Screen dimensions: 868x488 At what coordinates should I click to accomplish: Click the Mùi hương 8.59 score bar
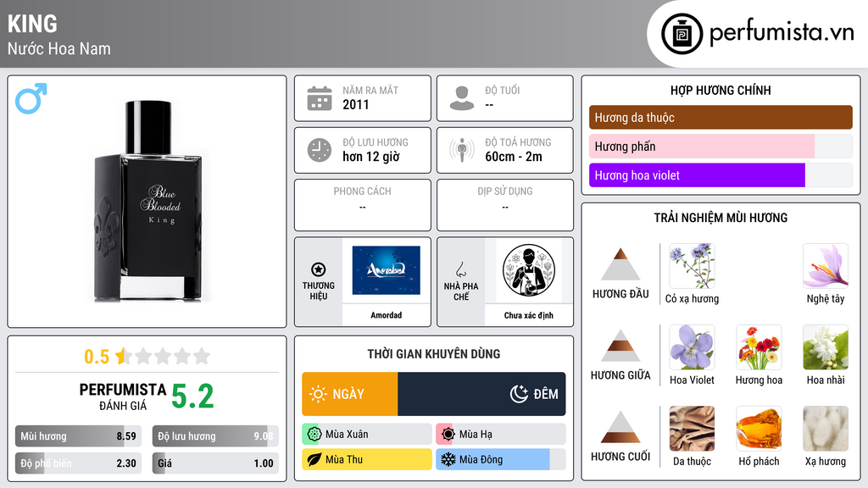[78, 436]
